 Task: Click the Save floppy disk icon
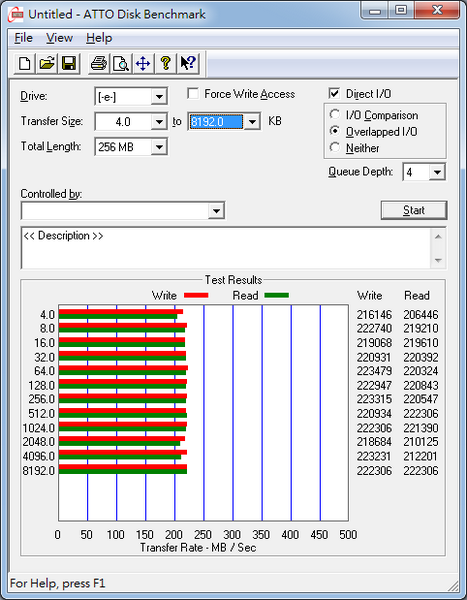click(x=69, y=63)
